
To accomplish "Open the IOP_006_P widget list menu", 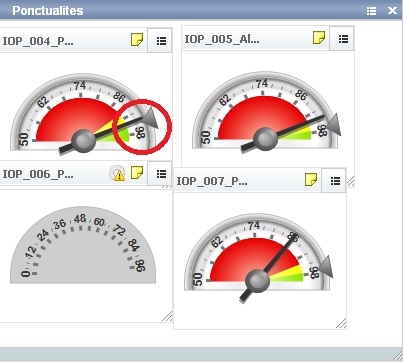I will (x=161, y=174).
